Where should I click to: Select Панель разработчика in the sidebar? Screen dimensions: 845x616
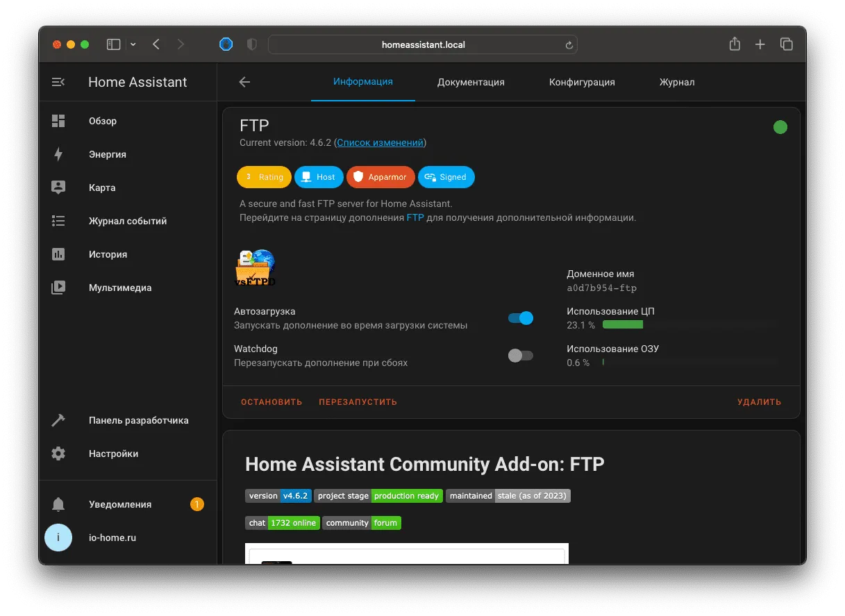pos(128,420)
